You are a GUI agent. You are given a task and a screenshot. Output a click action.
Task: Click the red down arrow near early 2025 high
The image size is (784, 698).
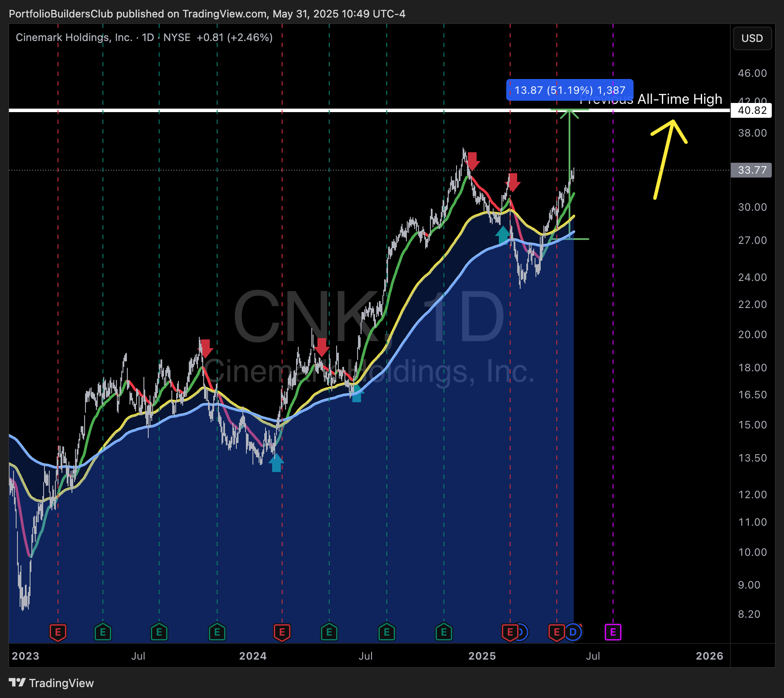tap(513, 182)
